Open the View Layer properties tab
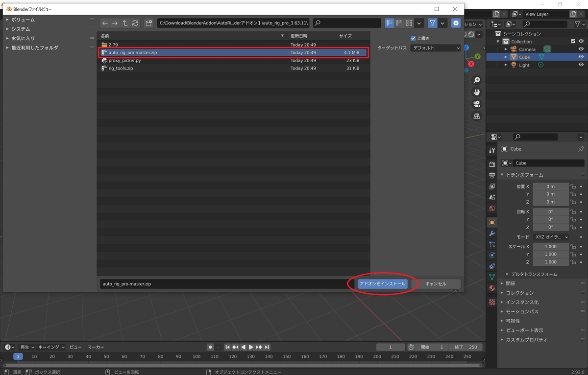Viewport: 588px width, 375px height. coord(492,186)
